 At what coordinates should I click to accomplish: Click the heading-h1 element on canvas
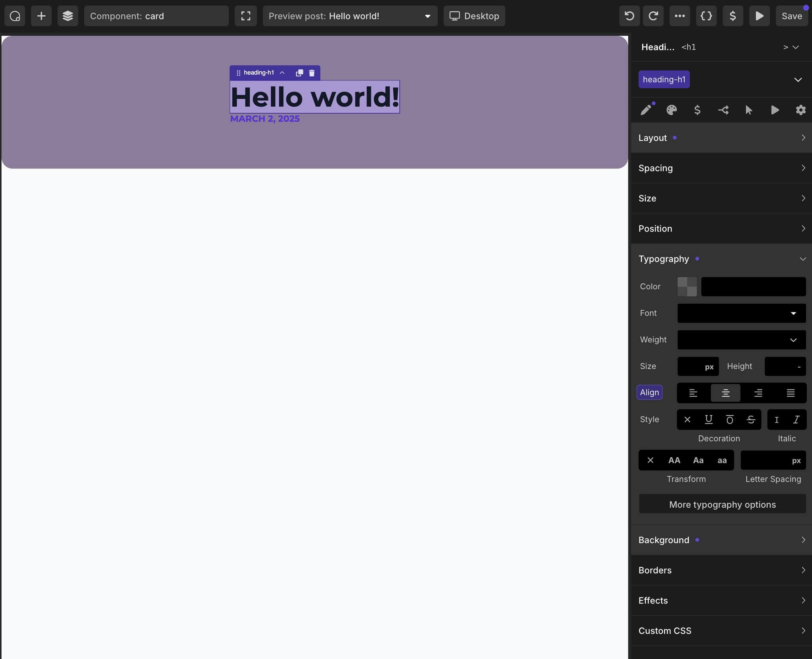[314, 96]
